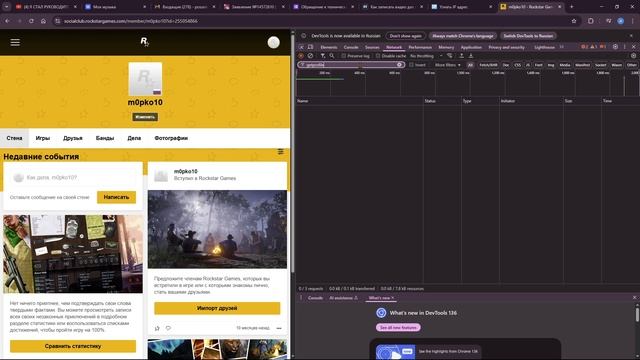Open AI assistance drawer tab
This screenshot has height=360, width=640.
(343, 298)
